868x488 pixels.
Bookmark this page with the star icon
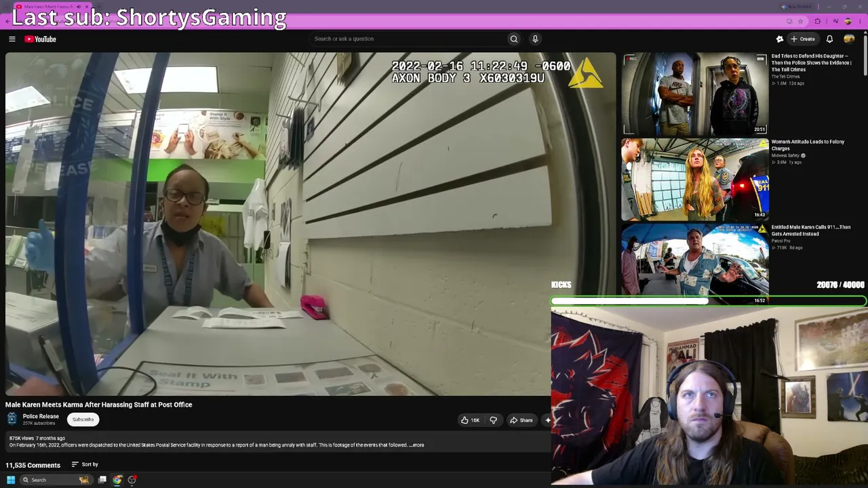(800, 22)
